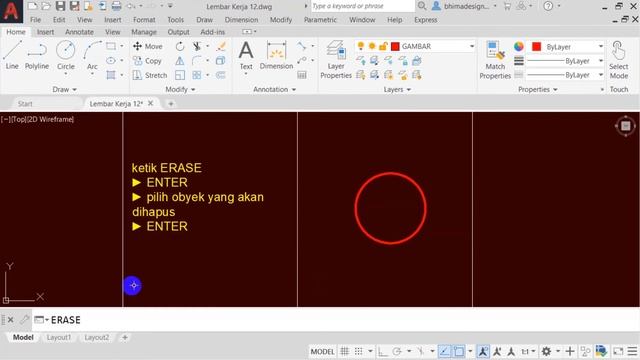Viewport: 640px width, 360px height.
Task: Click the color wheel icon in Properties
Action: point(519,47)
